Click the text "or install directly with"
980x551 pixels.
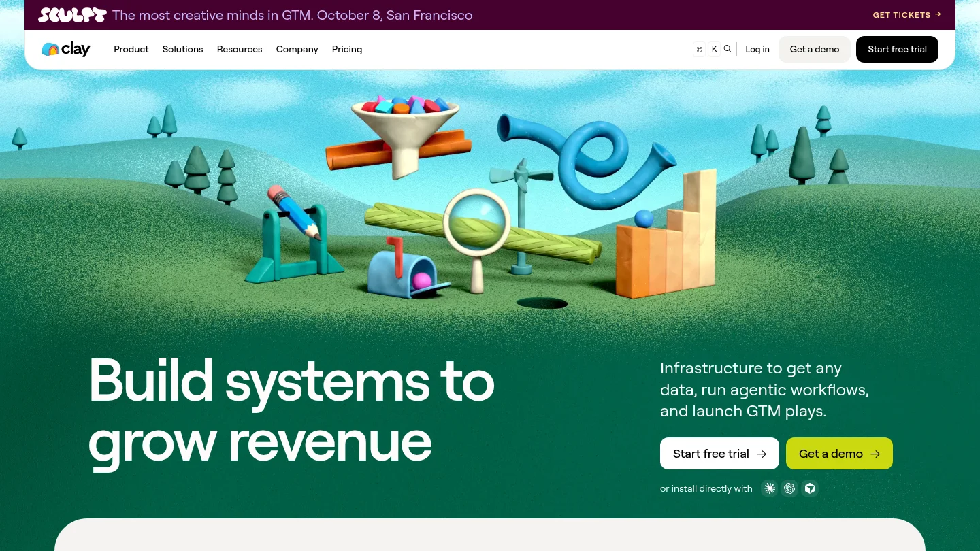pos(706,488)
